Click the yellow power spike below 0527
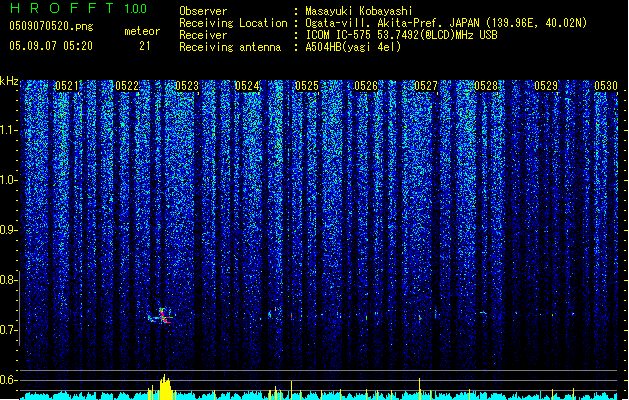Viewport: 629px width, 400px height. [x=420, y=389]
